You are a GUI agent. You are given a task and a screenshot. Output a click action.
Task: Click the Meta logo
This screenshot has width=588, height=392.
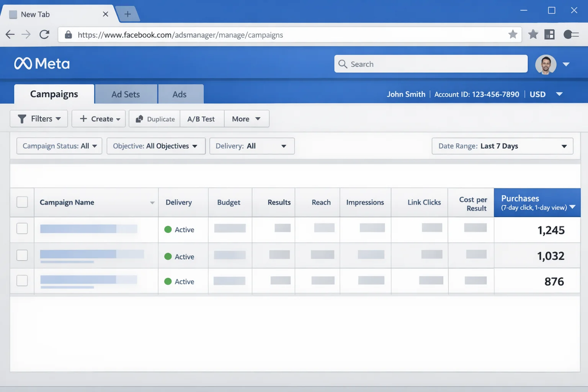(42, 63)
